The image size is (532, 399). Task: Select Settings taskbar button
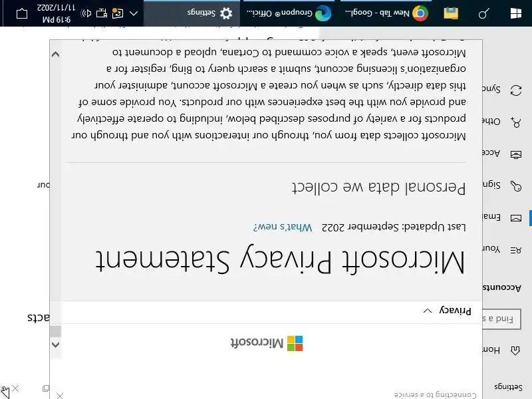pyautogui.click(x=192, y=13)
